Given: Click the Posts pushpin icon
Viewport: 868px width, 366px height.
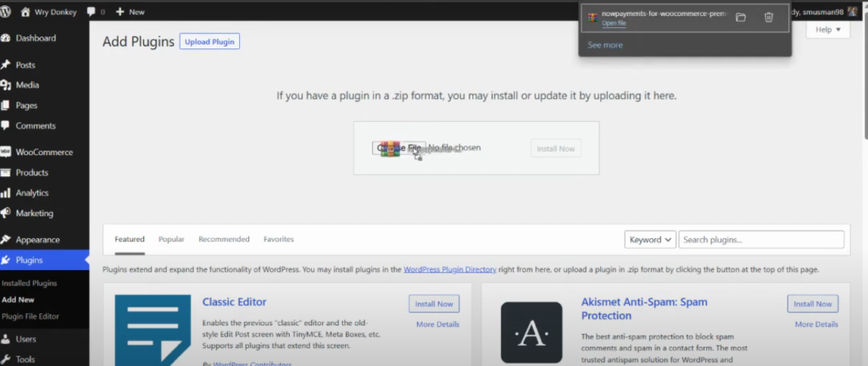Looking at the screenshot, I should 6,65.
